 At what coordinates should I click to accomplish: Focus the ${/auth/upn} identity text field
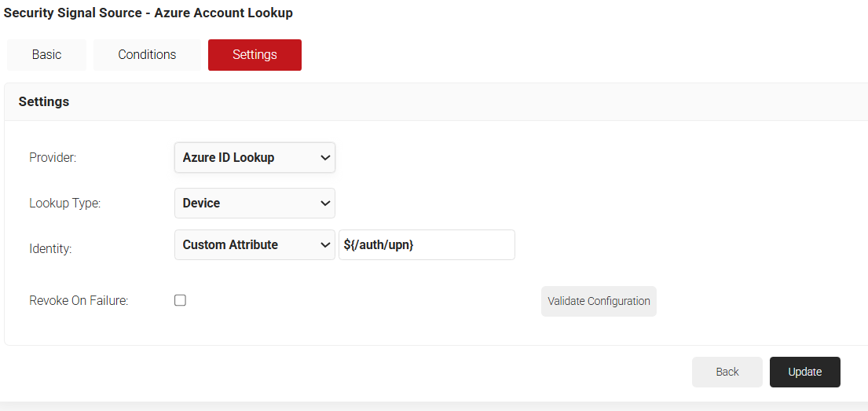click(427, 245)
